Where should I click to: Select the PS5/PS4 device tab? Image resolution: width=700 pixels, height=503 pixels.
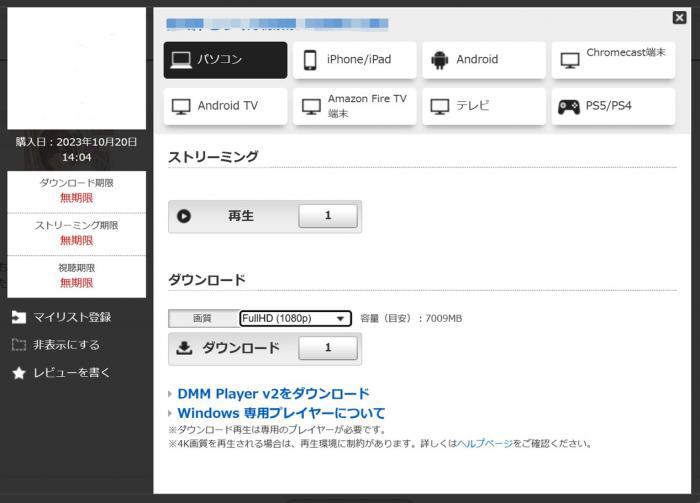(x=613, y=106)
